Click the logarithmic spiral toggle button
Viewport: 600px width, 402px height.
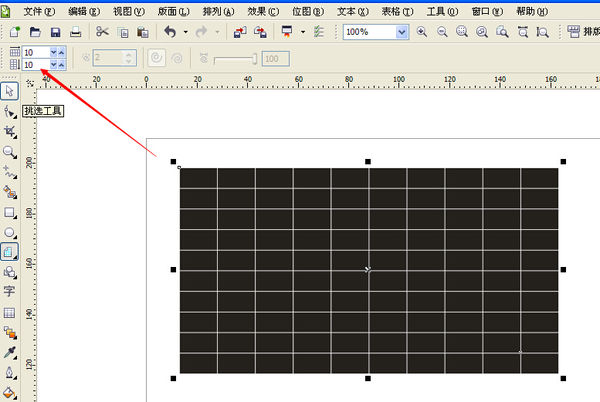tap(177, 58)
